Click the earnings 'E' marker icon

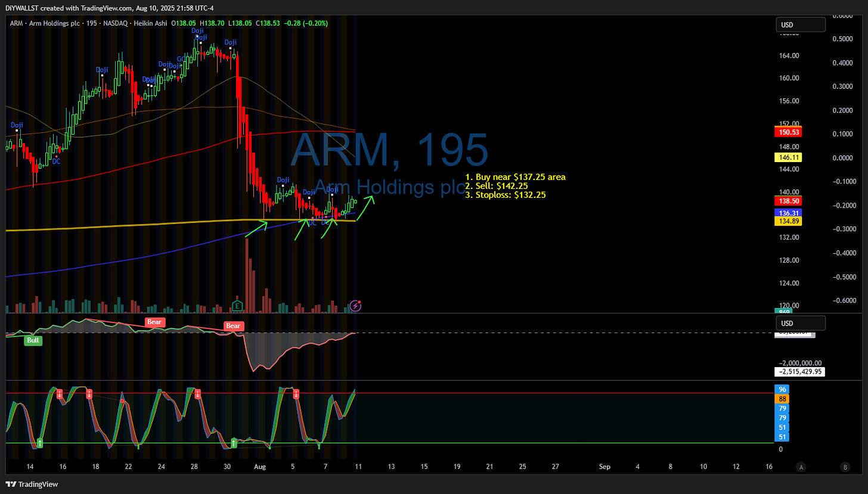238,306
